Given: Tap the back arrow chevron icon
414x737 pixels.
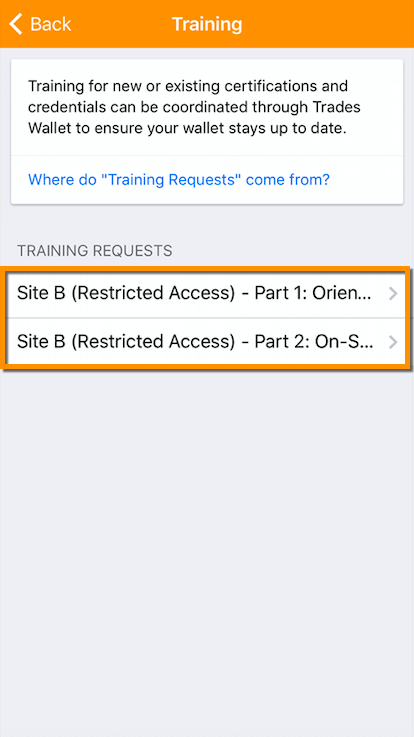Looking at the screenshot, I should pyautogui.click(x=16, y=24).
